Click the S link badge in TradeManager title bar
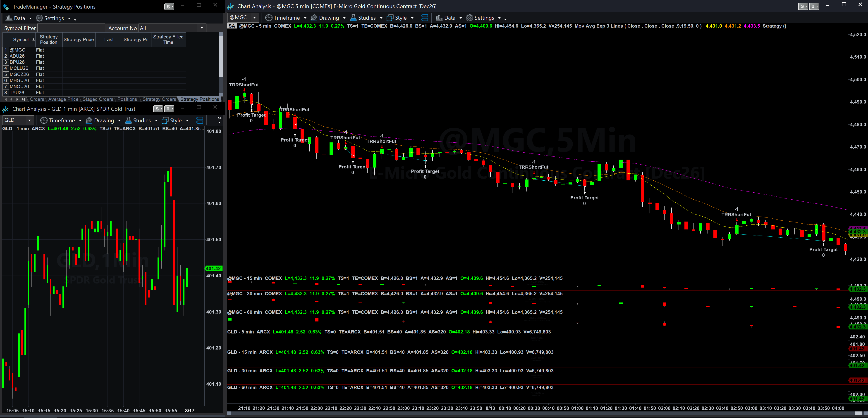868x418 pixels. [x=169, y=6]
